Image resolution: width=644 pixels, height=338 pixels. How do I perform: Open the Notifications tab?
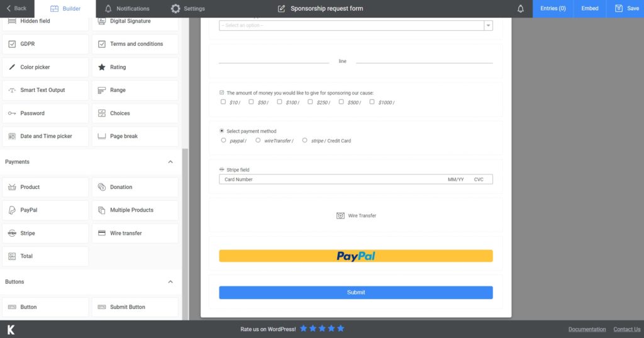pos(127,9)
